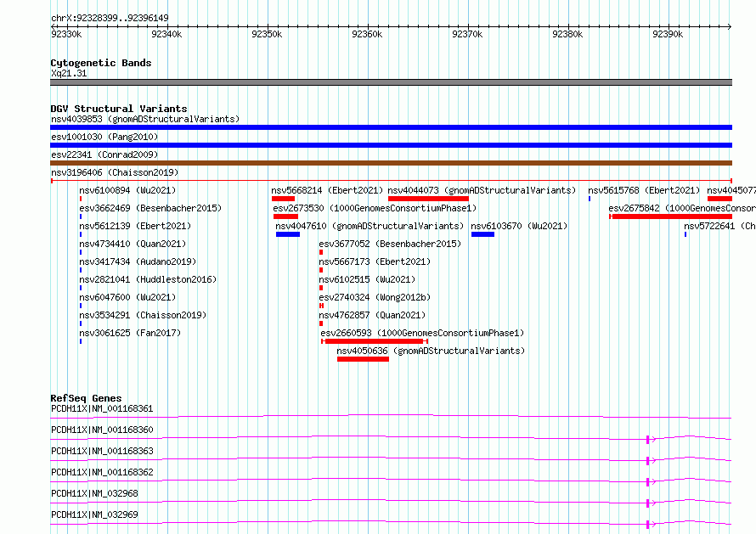756x534 pixels.
Task: Open the esv22341 (Conrad2009) variant label
Action: (104, 155)
